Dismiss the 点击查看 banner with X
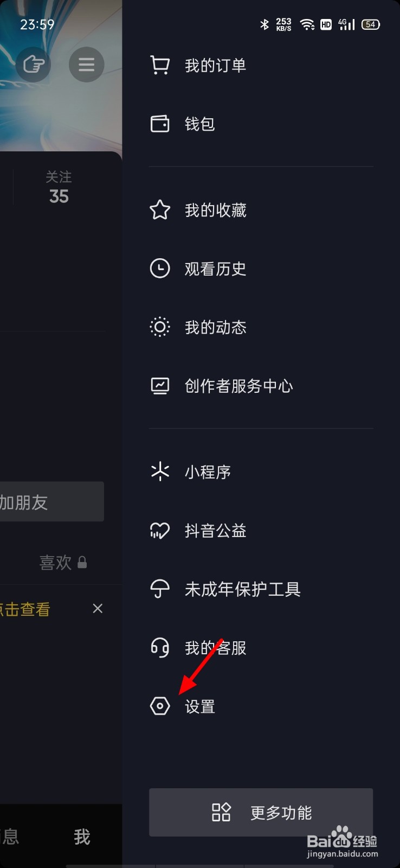 click(98, 609)
